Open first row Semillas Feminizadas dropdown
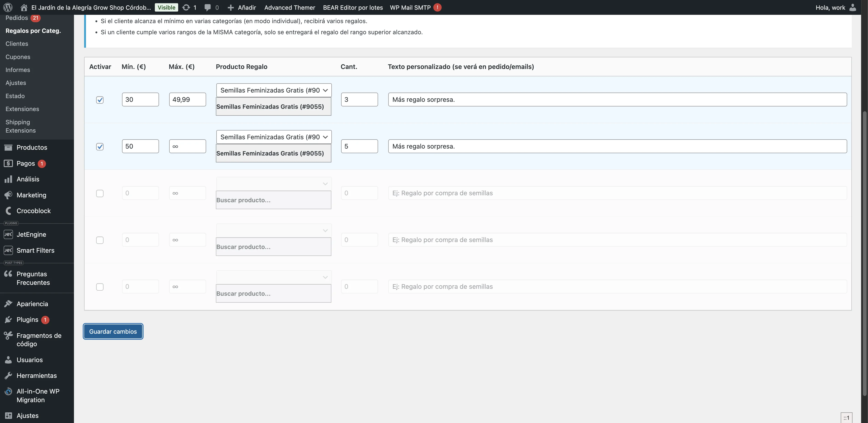 [274, 90]
